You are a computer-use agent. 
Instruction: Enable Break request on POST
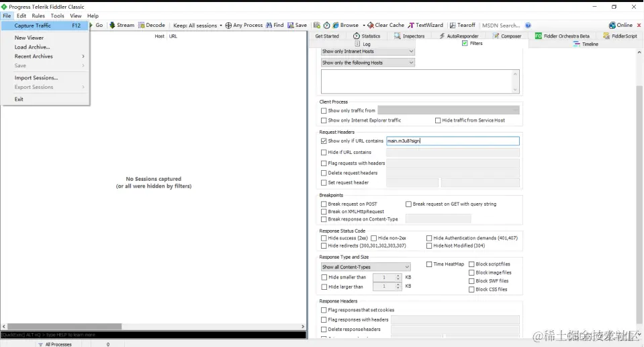[x=324, y=204]
